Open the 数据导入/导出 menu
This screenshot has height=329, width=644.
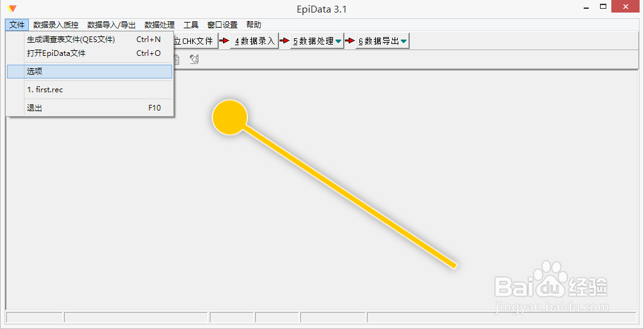[111, 24]
